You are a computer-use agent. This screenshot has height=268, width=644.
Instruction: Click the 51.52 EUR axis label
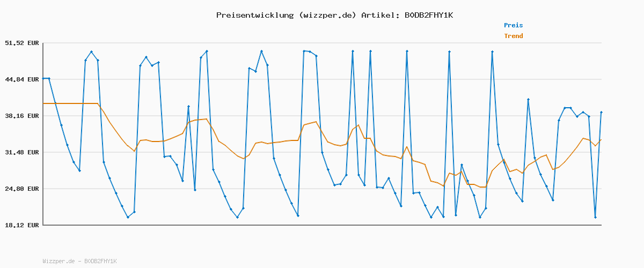click(x=22, y=43)
